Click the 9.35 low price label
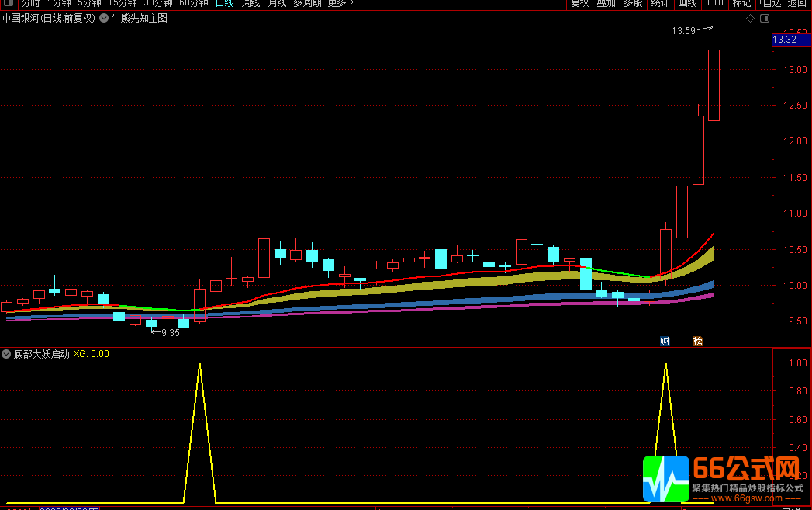 pos(171,333)
